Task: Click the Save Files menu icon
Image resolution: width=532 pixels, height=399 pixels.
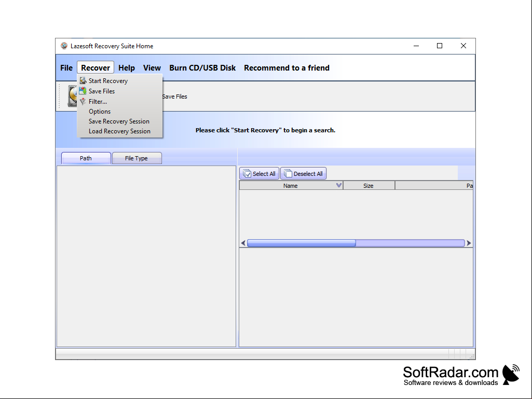Action: coord(83,91)
